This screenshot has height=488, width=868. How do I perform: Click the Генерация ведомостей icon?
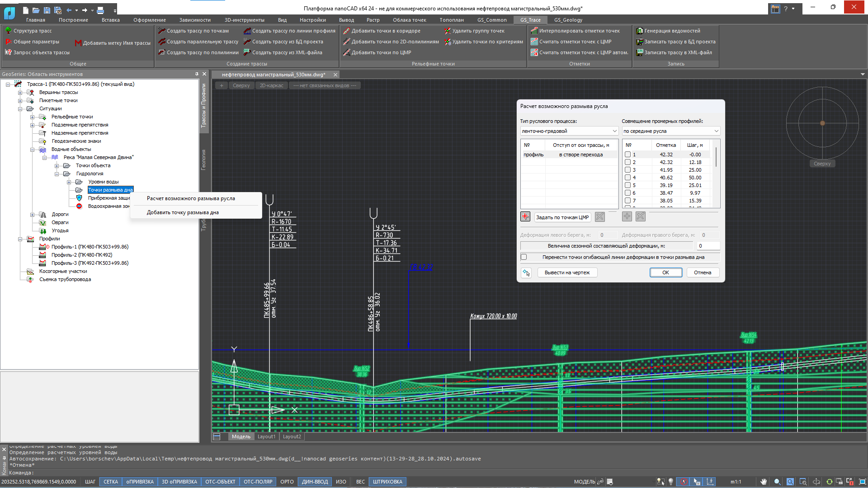639,31
